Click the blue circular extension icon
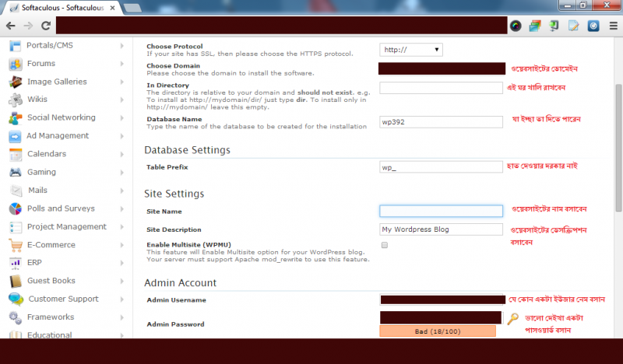This screenshot has height=364, width=623. [593, 26]
